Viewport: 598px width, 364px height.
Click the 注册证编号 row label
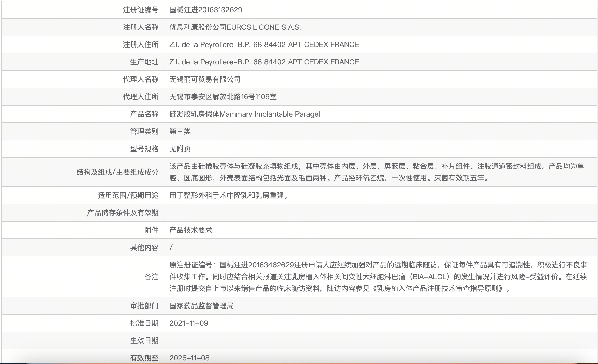coord(141,10)
